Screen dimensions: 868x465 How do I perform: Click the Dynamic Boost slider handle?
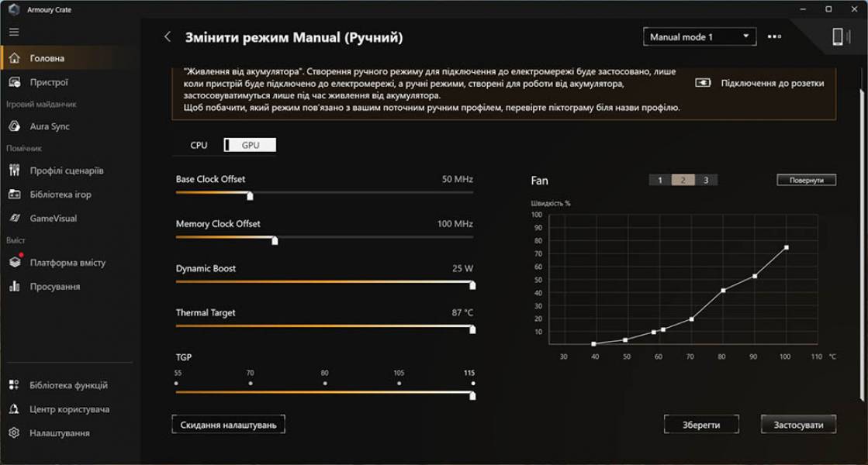coord(472,285)
